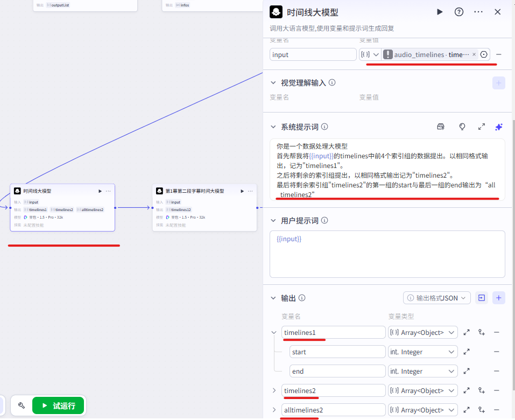The image size is (515, 420).
Task: Add a new output variable
Action: [x=498, y=298]
